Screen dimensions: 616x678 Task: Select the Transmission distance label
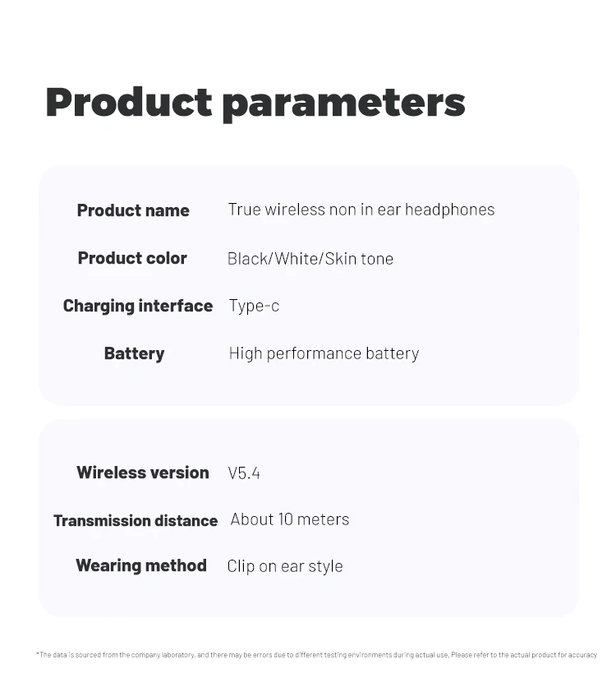136,520
